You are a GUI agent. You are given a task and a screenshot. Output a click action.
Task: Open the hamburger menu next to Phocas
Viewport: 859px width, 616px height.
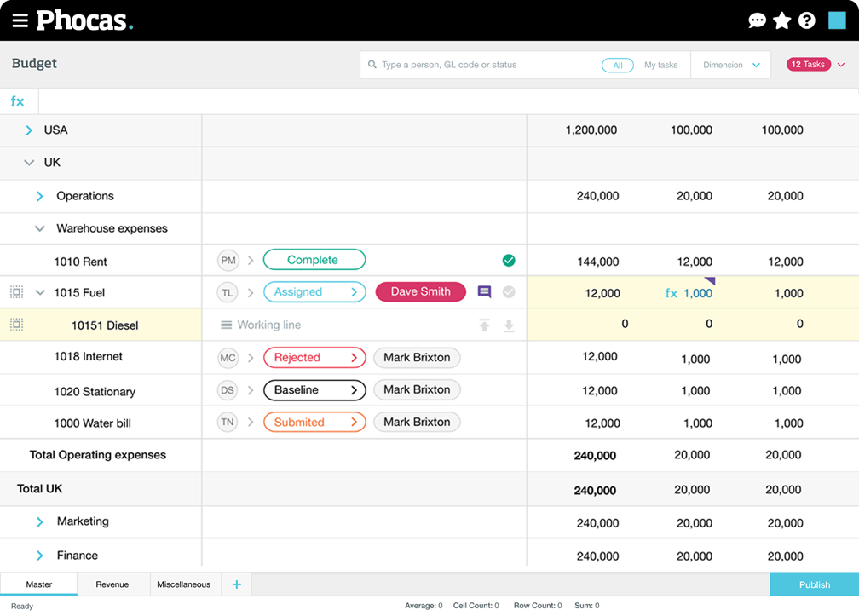tap(20, 20)
